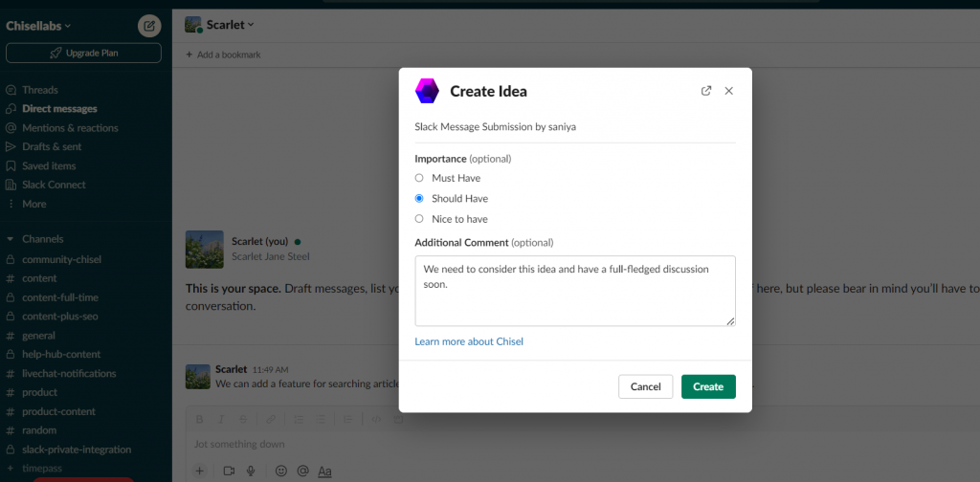The image size is (980, 482).
Task: Toggle strikethrough formatting in composer
Action: click(x=243, y=419)
